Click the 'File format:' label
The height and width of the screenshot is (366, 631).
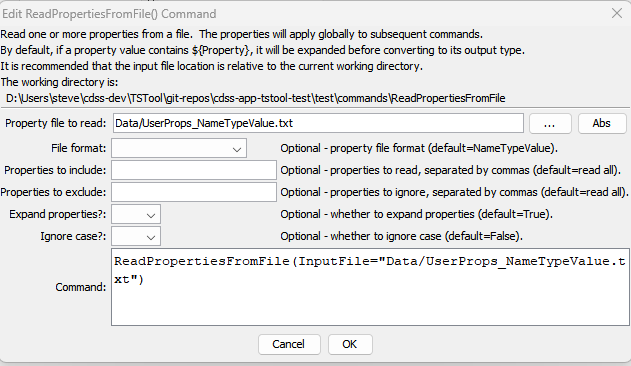78,148
